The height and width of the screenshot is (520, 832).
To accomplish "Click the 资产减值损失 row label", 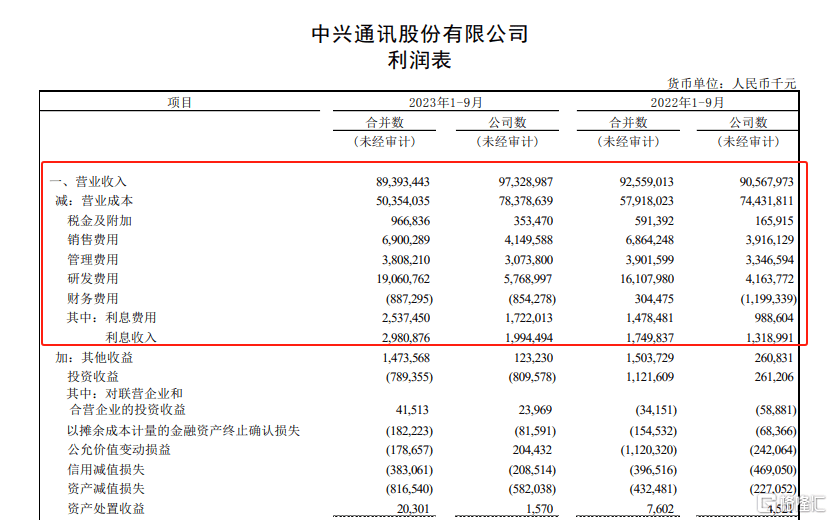I will 106,489.
